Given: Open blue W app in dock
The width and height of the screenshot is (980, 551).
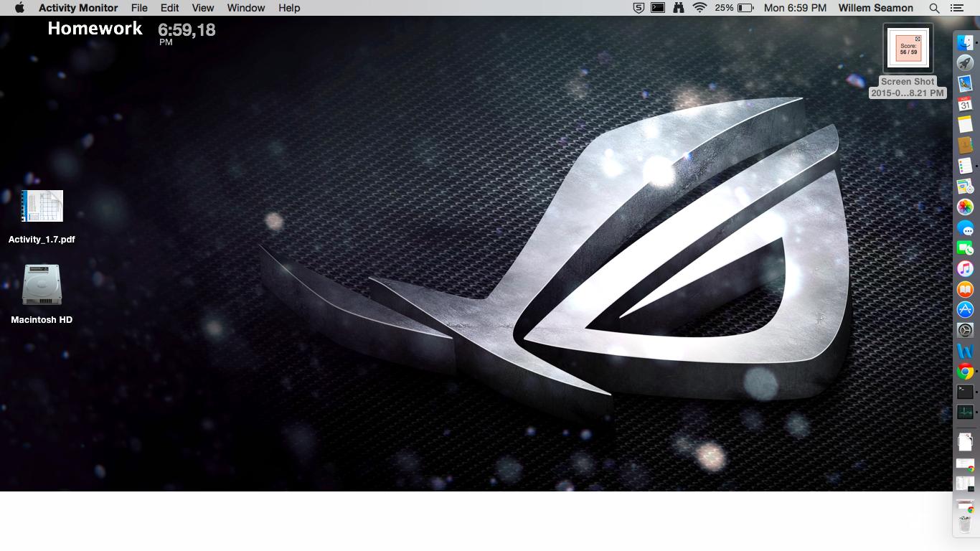Looking at the screenshot, I should pos(965,352).
